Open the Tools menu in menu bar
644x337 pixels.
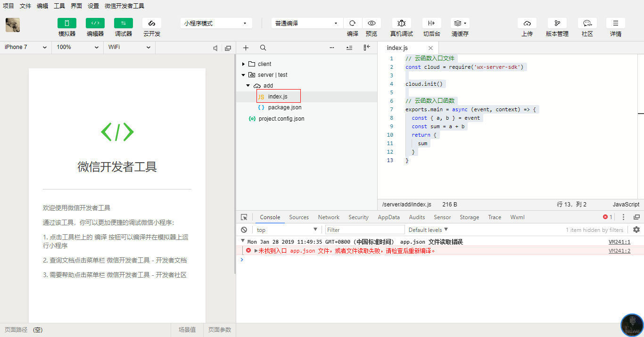[x=59, y=6]
